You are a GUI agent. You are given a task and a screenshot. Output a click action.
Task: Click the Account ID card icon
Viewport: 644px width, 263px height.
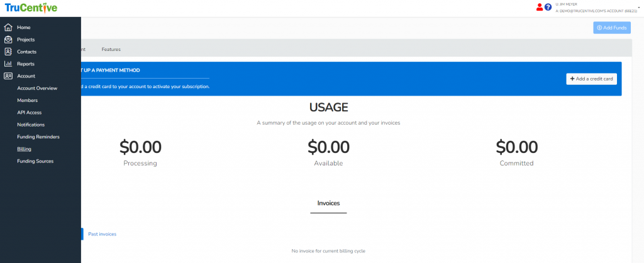click(x=8, y=76)
